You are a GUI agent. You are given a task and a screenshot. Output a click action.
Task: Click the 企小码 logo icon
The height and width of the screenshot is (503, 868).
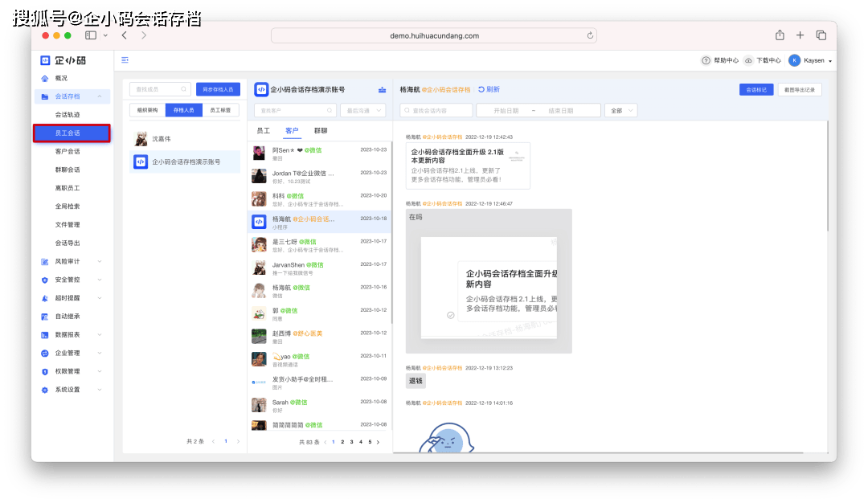[45, 60]
